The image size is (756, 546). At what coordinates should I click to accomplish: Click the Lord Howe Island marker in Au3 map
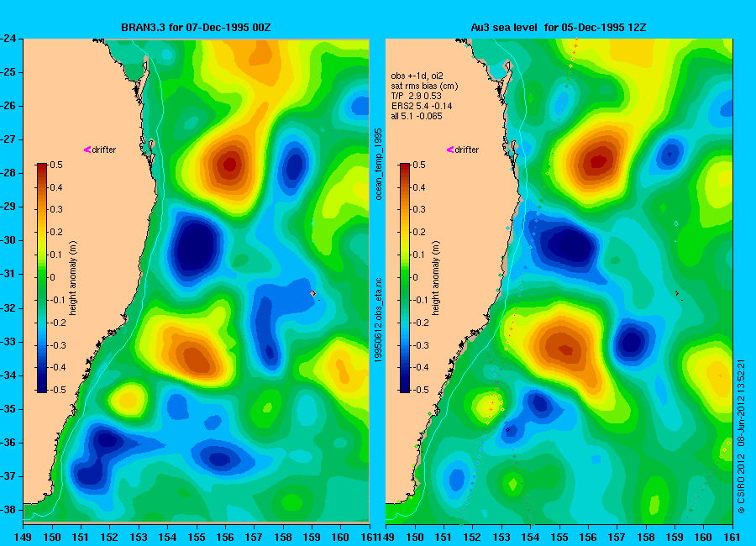[x=677, y=293]
